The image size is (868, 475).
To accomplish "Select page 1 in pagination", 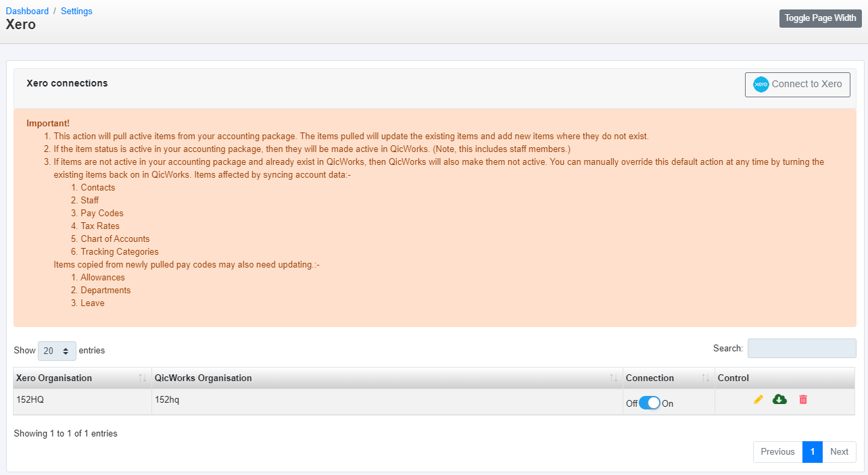I will pyautogui.click(x=813, y=451).
